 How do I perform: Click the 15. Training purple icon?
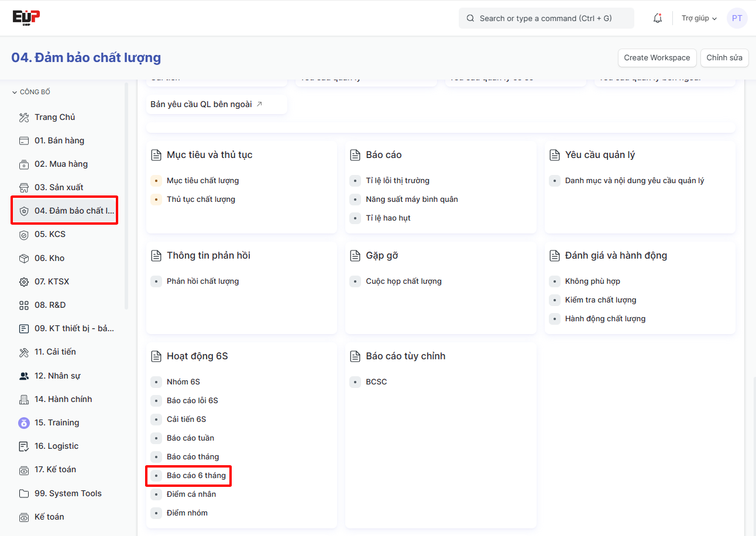(x=24, y=422)
